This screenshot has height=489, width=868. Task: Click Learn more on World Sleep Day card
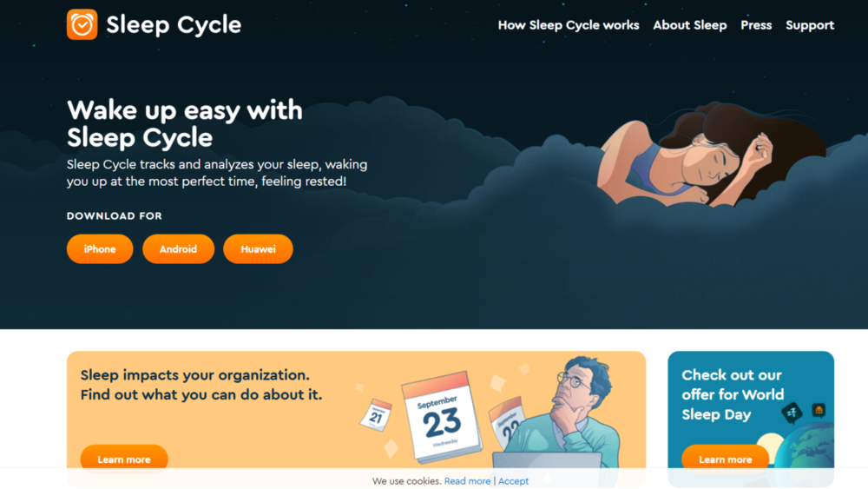725,459
